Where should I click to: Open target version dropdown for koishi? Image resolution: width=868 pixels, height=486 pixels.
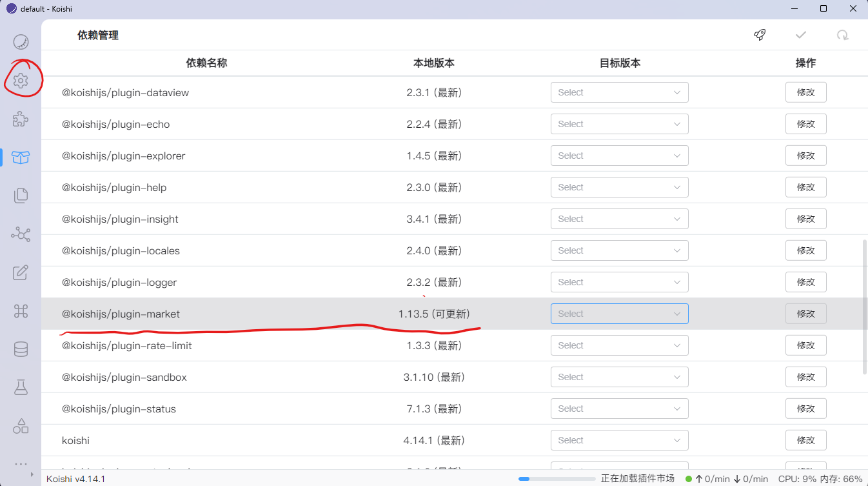(x=619, y=440)
